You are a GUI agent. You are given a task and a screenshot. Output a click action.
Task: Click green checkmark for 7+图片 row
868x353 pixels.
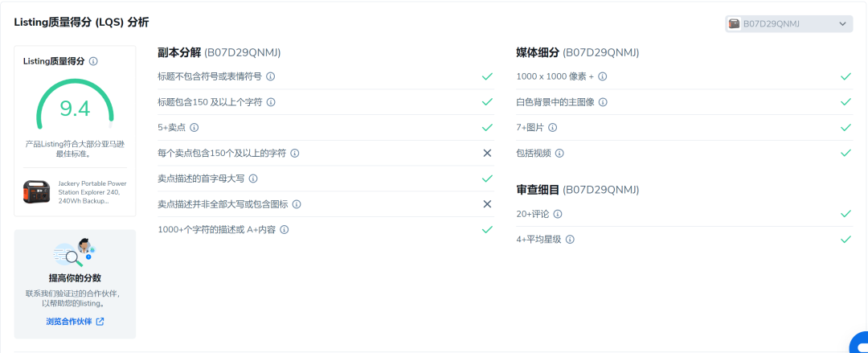tap(845, 127)
